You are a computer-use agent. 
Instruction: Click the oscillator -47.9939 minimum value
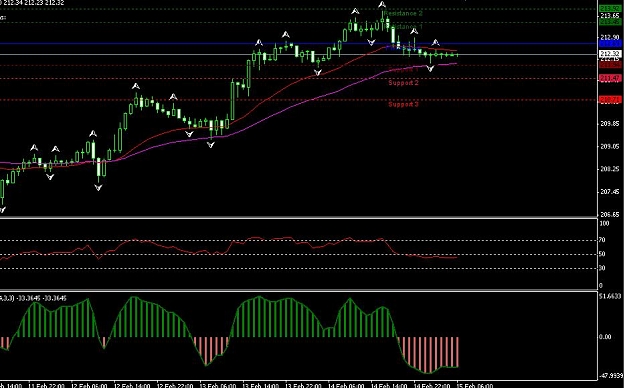pyautogui.click(x=610, y=375)
